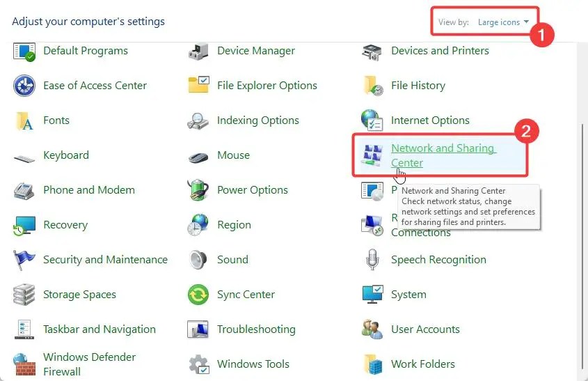This screenshot has width=588, height=381.
Task: Click the Windows Tools link
Action: click(253, 364)
